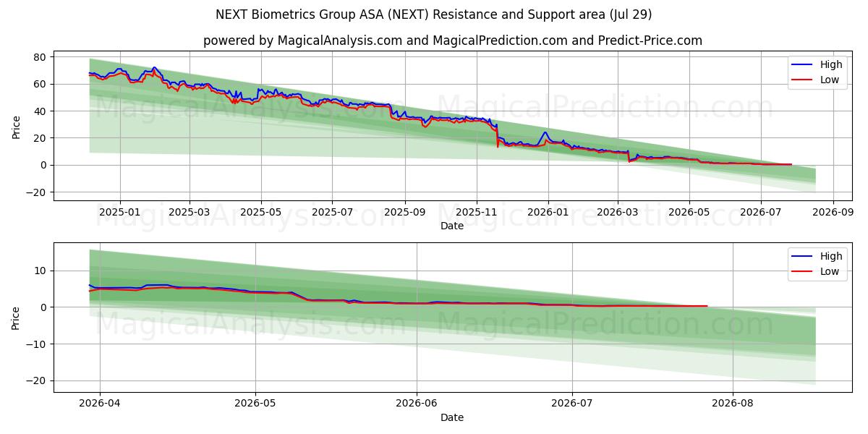Screen dimensions: 868x434
Task: Click the 2025-09 tick label on top chart
Action: (x=404, y=212)
